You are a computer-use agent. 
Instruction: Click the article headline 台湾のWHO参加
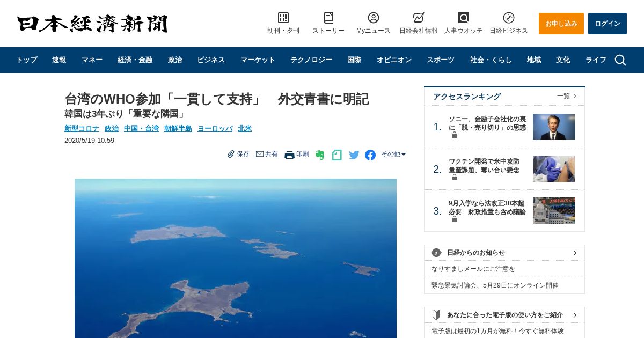(216, 99)
